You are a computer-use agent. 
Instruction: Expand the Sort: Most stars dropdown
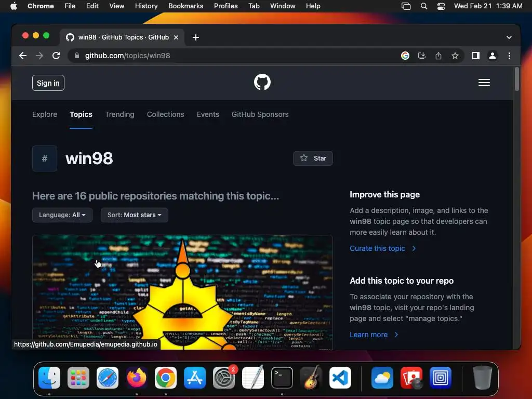135,215
